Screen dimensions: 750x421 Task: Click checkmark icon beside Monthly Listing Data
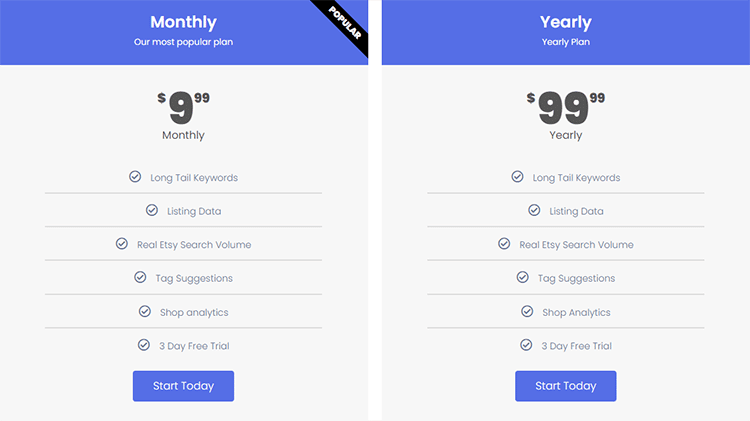(x=152, y=211)
